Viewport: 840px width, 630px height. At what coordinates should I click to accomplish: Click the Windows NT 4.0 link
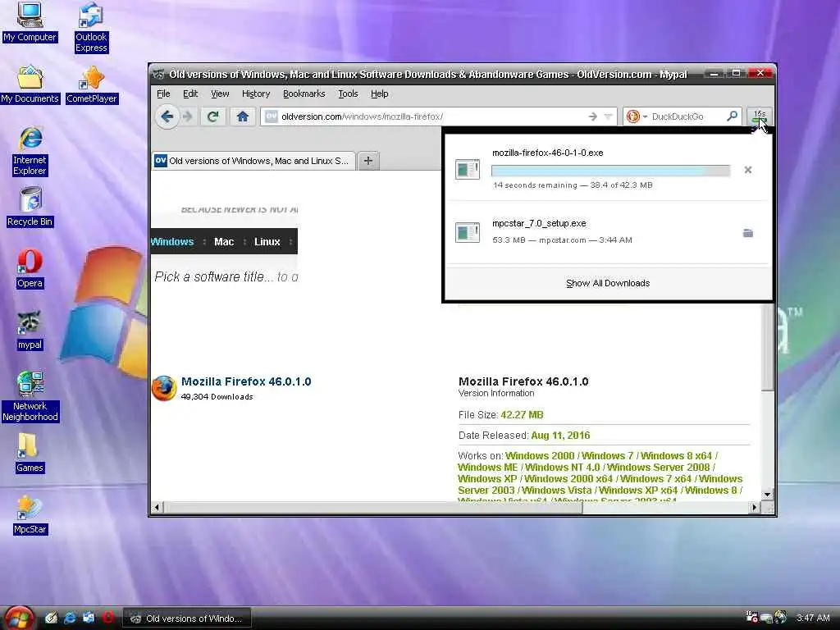[x=562, y=467]
